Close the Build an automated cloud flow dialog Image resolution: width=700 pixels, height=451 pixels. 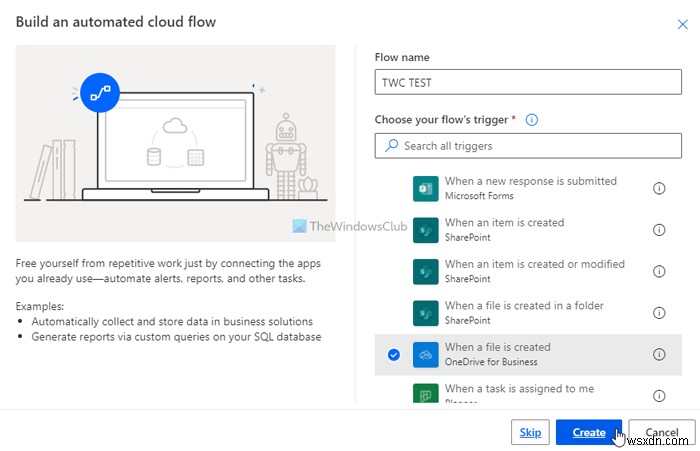coord(682,24)
